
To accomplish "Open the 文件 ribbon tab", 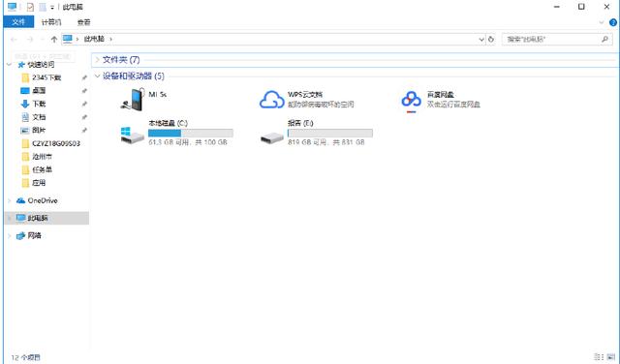I will (18, 22).
